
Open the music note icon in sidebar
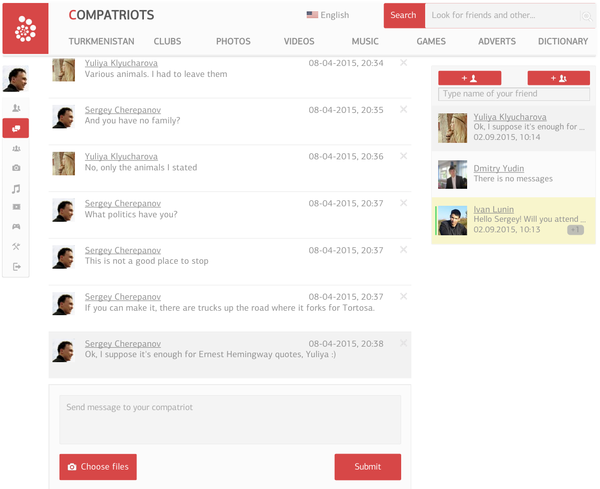[x=16, y=188]
